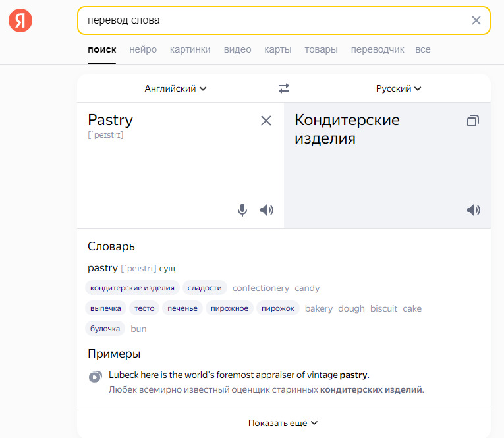504x438 pixels.
Task: Swap translation languages with arrows icon
Action: [284, 88]
